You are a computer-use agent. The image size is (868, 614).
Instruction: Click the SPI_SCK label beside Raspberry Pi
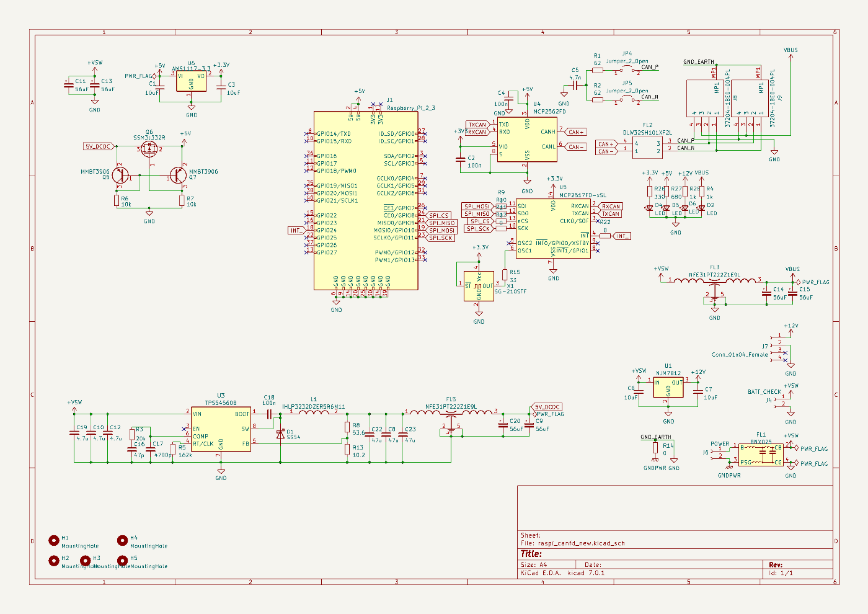coord(440,238)
